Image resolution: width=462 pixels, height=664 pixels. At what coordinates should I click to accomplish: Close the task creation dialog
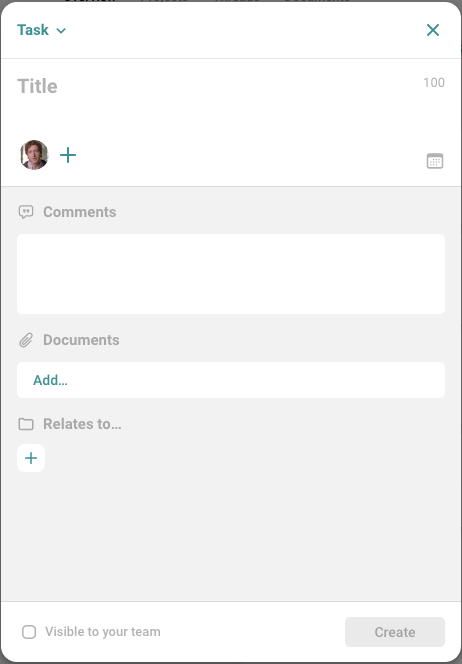click(433, 30)
